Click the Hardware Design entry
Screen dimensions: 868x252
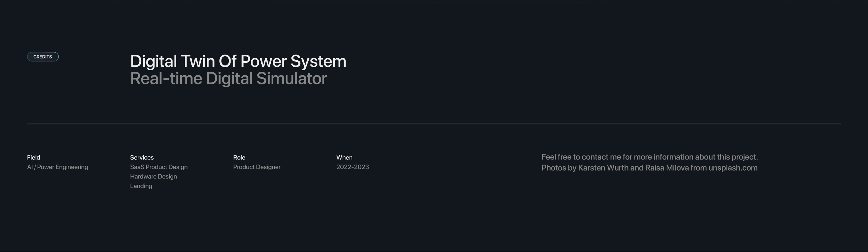click(x=153, y=177)
